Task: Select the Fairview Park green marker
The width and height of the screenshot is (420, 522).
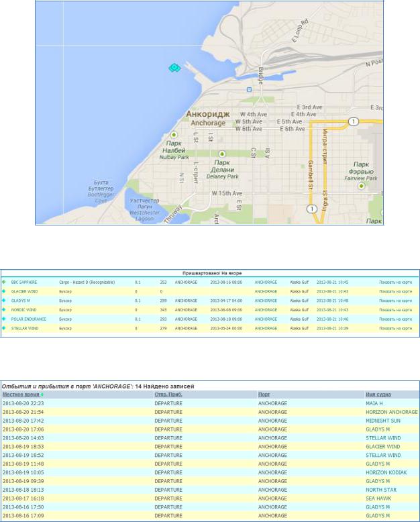Action: [362, 187]
